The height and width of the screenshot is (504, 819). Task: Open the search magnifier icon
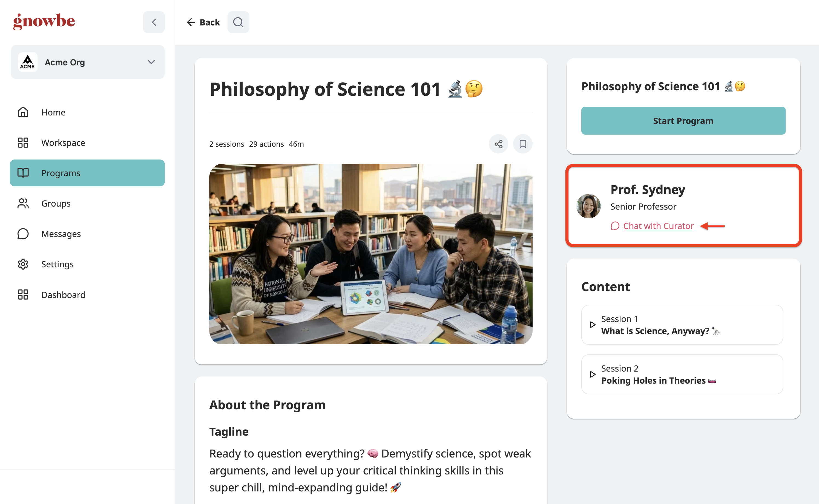(x=238, y=22)
